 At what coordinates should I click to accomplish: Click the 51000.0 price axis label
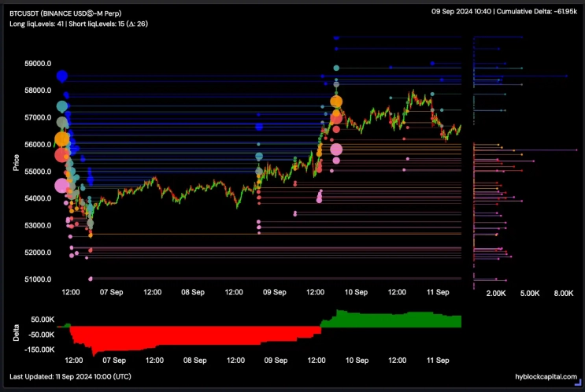[x=39, y=279]
